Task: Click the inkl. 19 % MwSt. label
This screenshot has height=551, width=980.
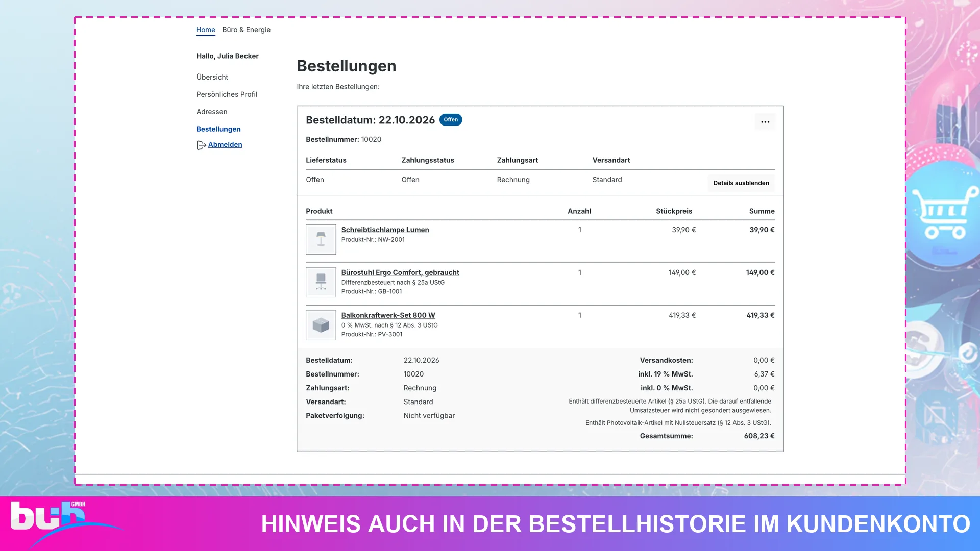Action: tap(665, 374)
